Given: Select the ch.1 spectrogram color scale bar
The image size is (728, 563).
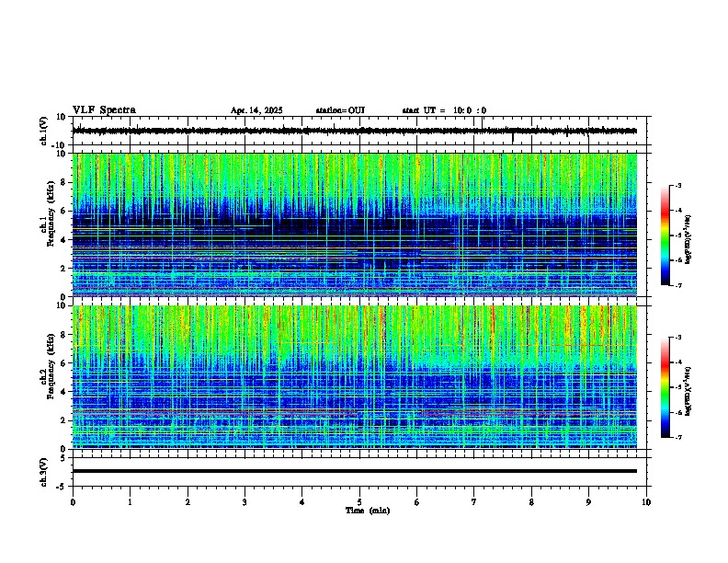Looking at the screenshot, I should click(x=665, y=236).
